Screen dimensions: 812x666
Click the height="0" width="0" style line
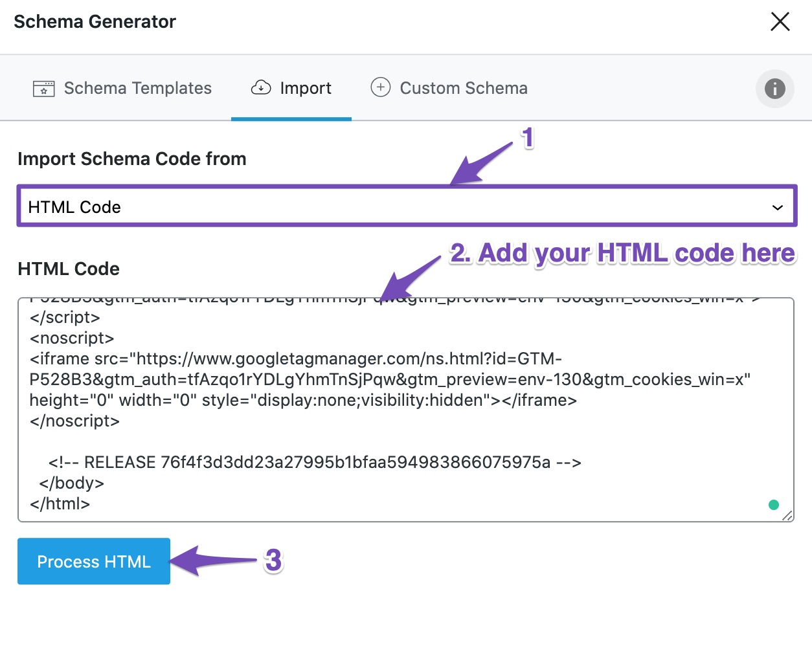pyautogui.click(x=303, y=400)
